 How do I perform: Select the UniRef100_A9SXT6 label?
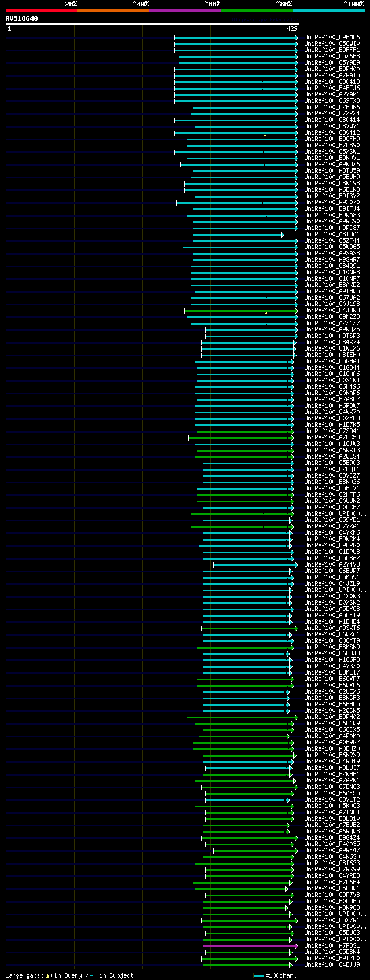pyautogui.click(x=332, y=628)
